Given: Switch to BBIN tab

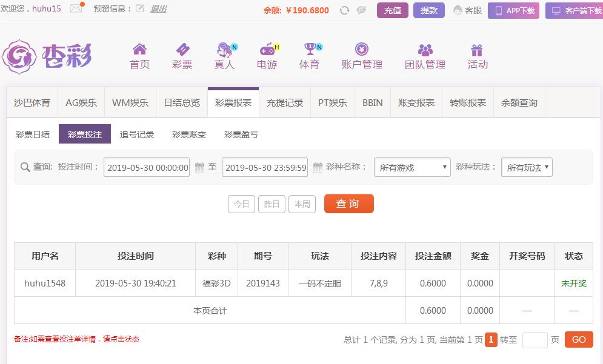Looking at the screenshot, I should click(373, 102).
